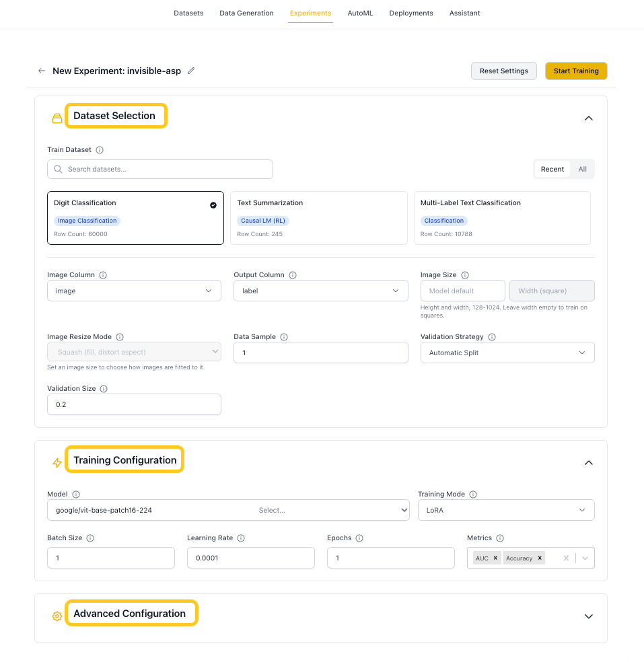644x662 pixels.
Task: Click info icon next to Output Column
Action: 293,275
